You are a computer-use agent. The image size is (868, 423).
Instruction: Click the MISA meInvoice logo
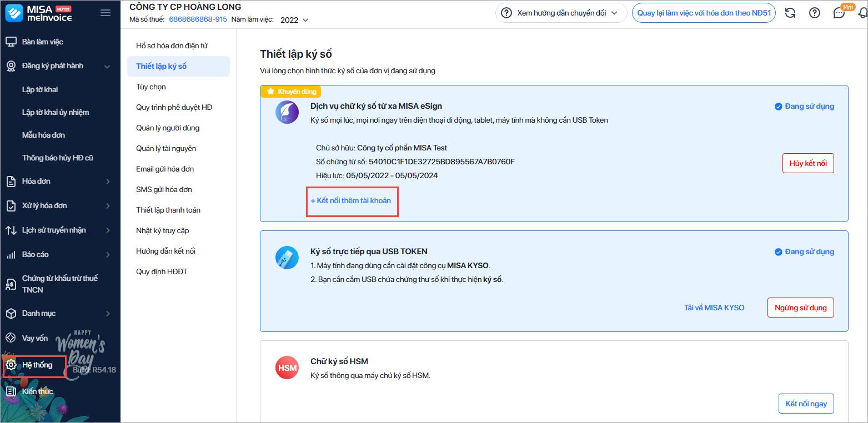pyautogui.click(x=38, y=13)
